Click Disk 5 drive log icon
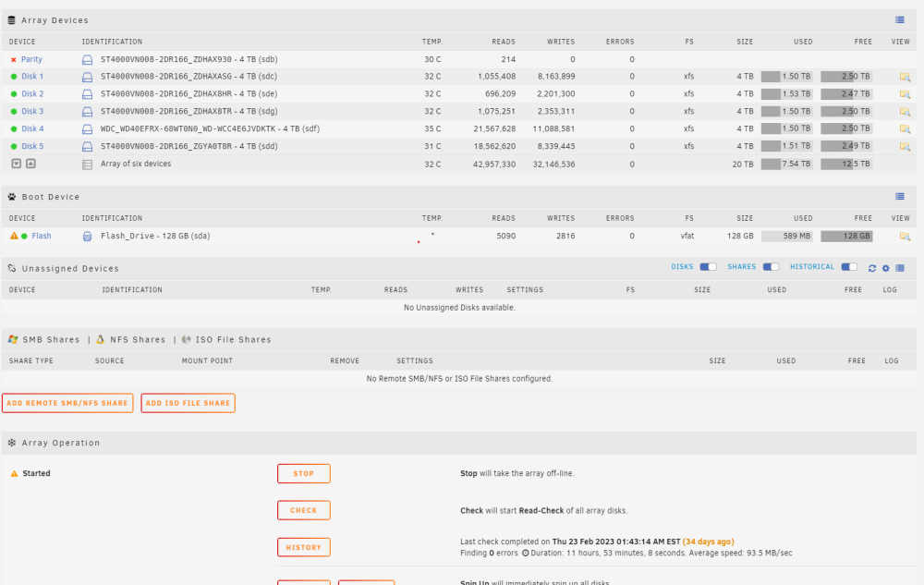The image size is (924, 585). point(87,147)
